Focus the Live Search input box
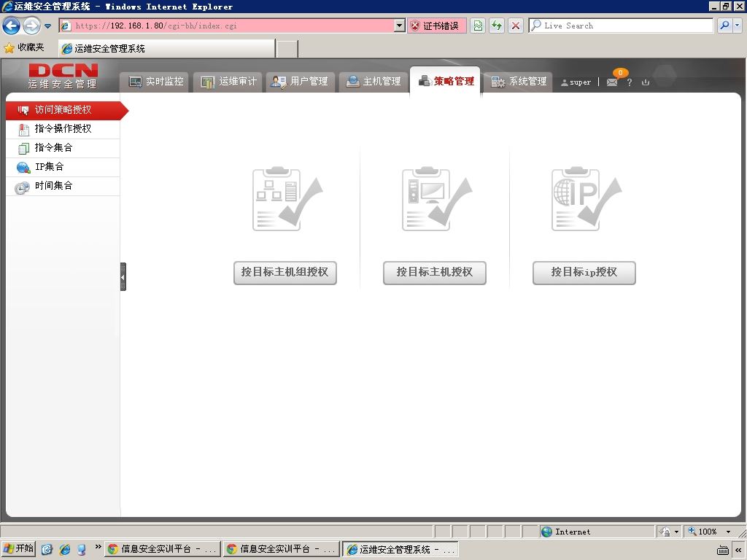747x560 pixels. click(621, 26)
